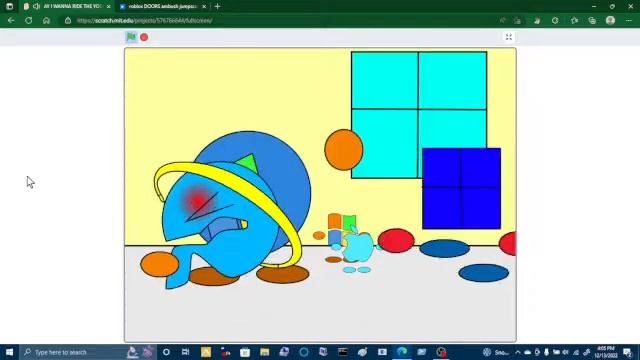640x360 pixels.
Task: Open Microsoft Edge on taskbar
Action: [402, 352]
